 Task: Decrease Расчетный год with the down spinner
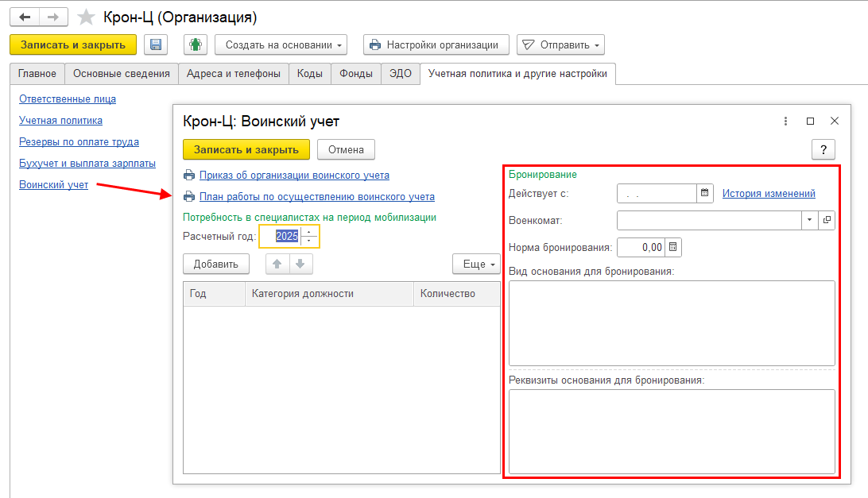tap(309, 241)
